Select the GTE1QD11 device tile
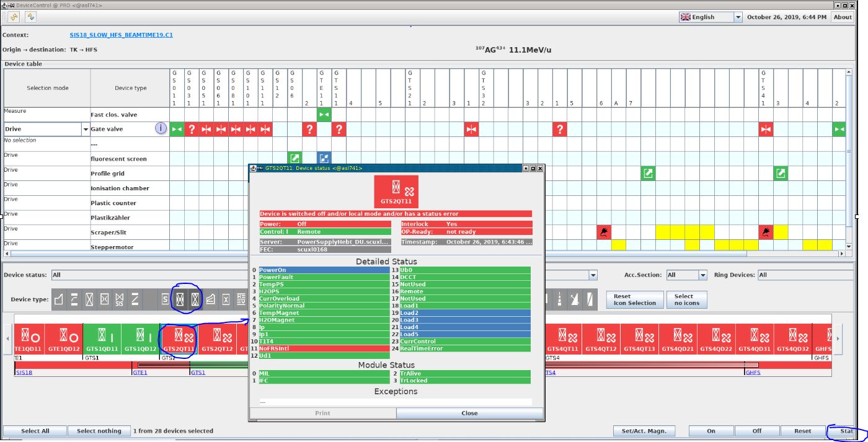 27,339
